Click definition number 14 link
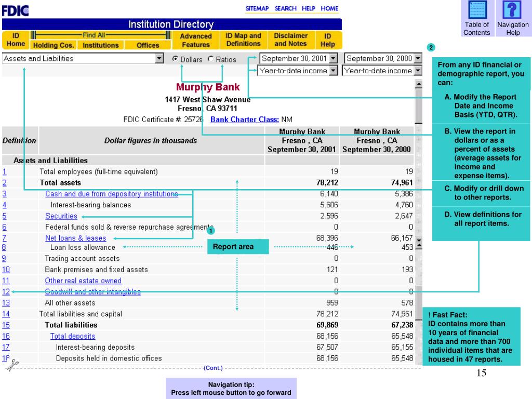Image resolution: width=532 pixels, height=399 pixels. pyautogui.click(x=6, y=314)
